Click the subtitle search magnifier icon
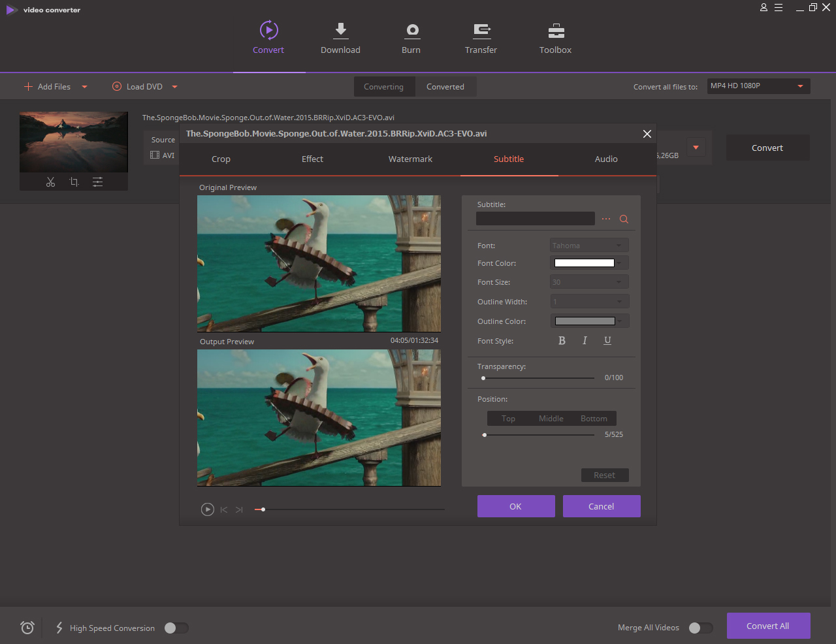This screenshot has width=836, height=644. [x=624, y=219]
